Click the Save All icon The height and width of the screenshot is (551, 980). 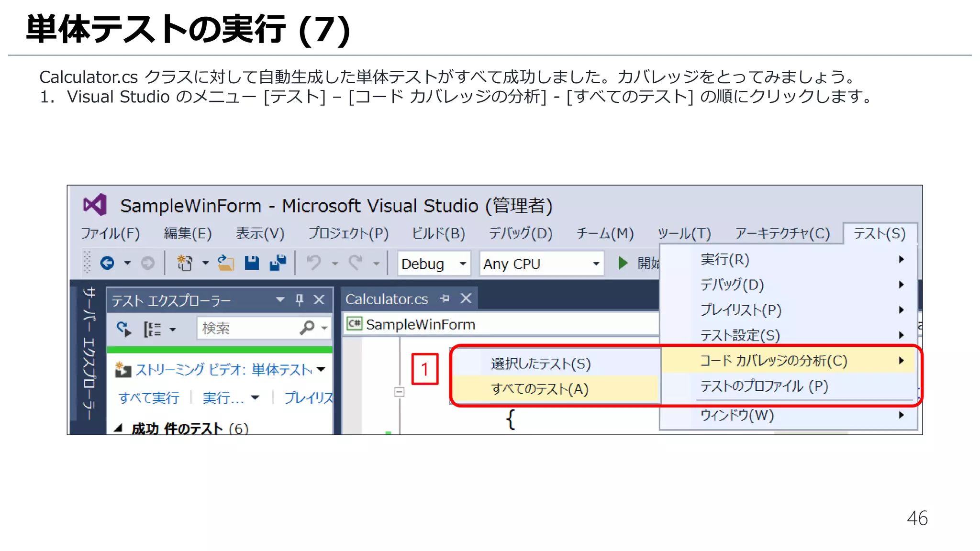tap(278, 263)
